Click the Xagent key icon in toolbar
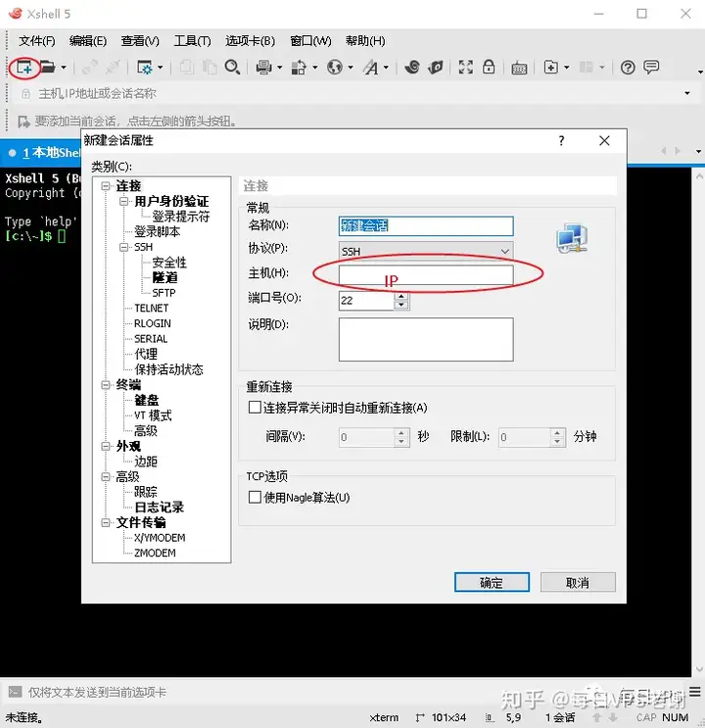 [x=436, y=68]
